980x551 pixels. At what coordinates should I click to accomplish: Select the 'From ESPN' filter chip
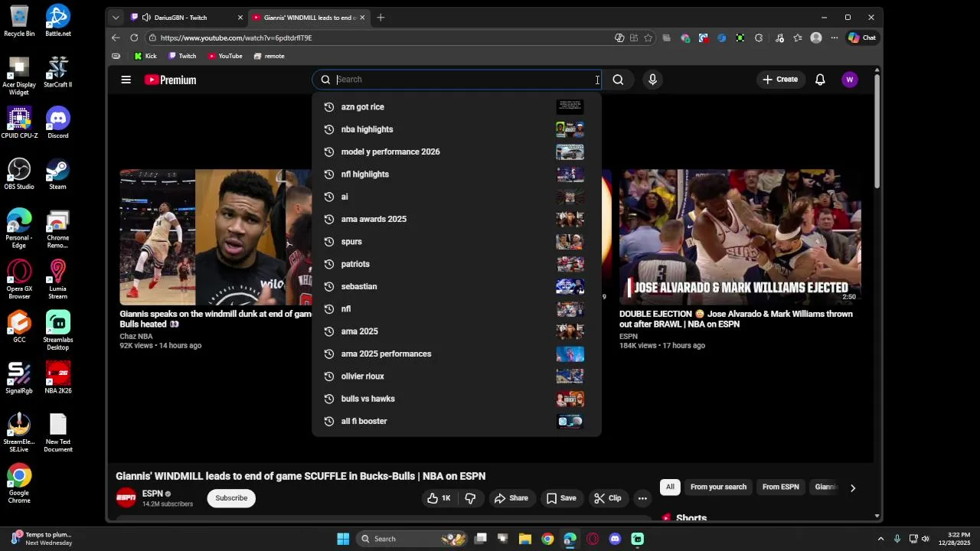[780, 487]
